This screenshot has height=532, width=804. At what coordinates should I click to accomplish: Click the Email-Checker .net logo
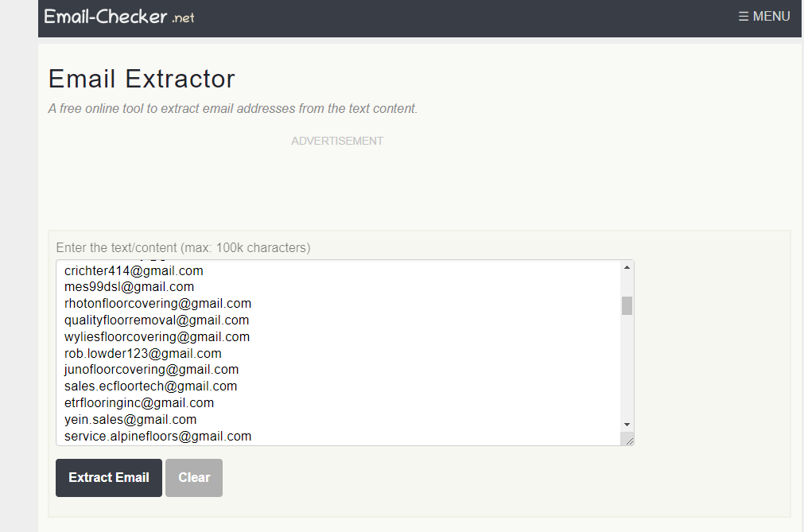pyautogui.click(x=119, y=17)
